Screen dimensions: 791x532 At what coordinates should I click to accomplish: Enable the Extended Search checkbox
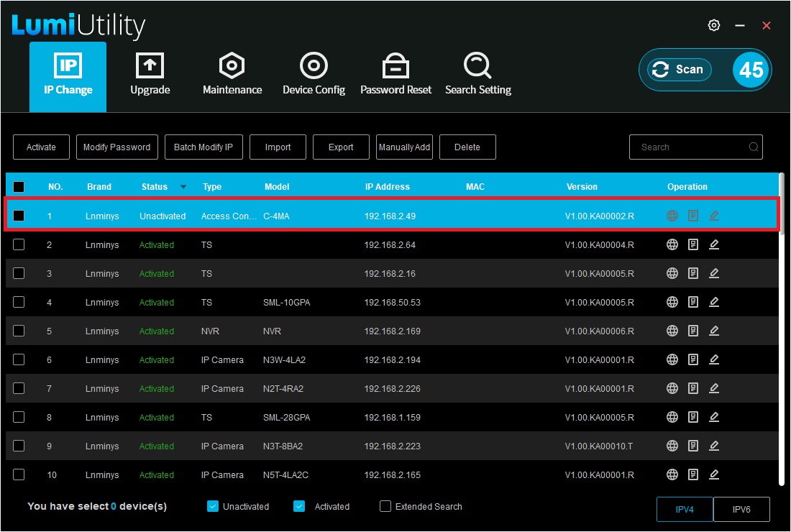(x=385, y=506)
